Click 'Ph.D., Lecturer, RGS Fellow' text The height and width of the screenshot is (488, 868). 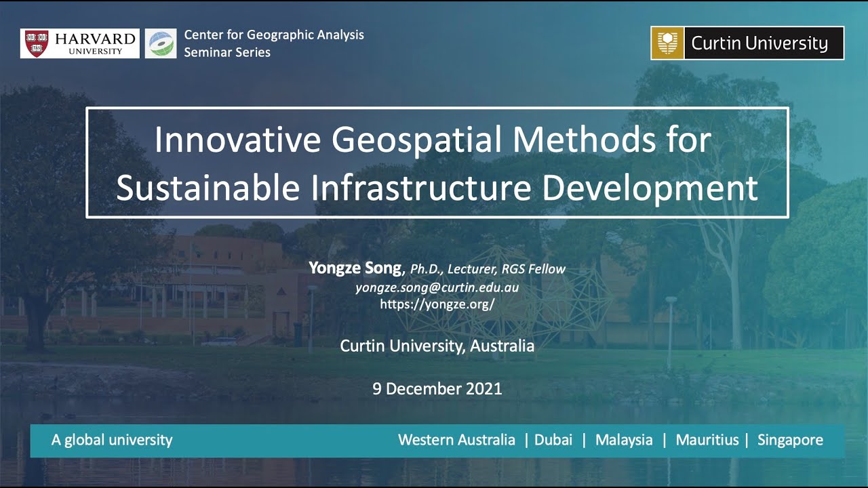[488, 269]
